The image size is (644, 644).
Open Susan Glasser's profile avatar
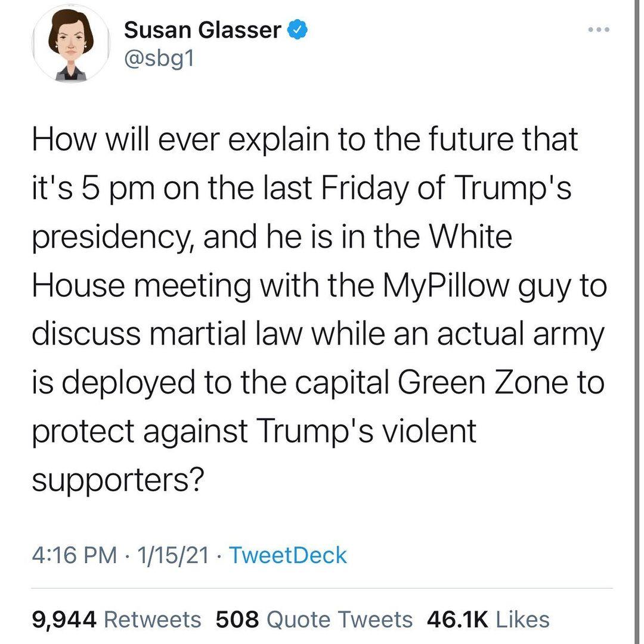click(71, 45)
